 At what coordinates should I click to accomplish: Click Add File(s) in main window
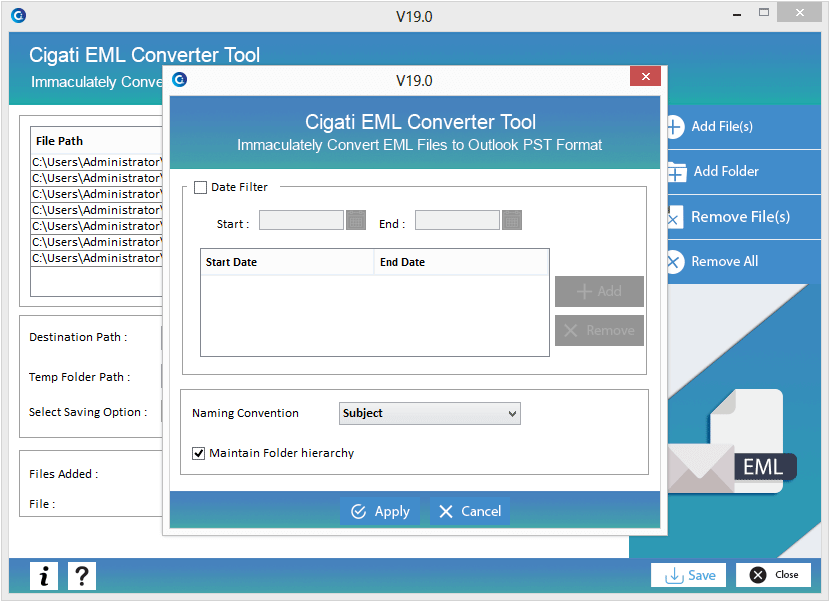744,127
